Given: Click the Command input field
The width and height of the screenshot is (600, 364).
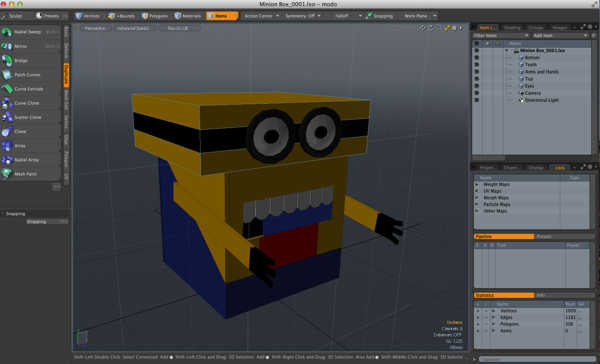Looking at the screenshot, I should pyautogui.click(x=536, y=359).
